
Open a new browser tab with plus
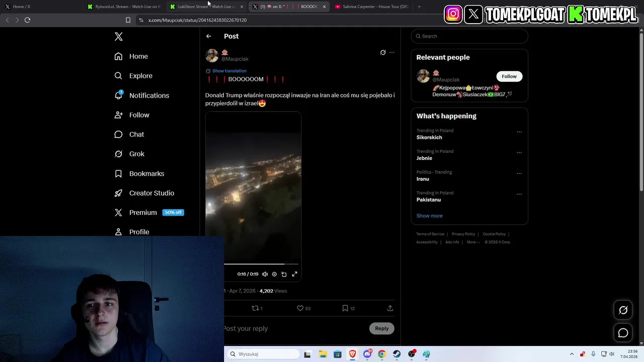419,7
